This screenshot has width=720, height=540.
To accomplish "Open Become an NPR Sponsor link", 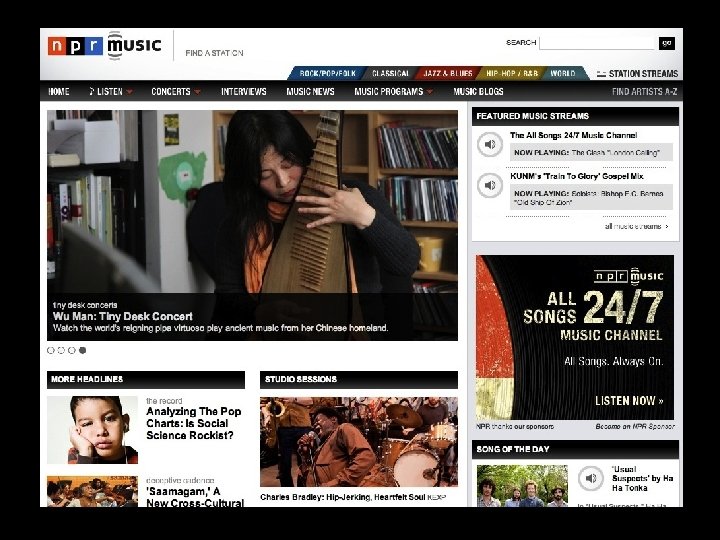I will pos(635,427).
